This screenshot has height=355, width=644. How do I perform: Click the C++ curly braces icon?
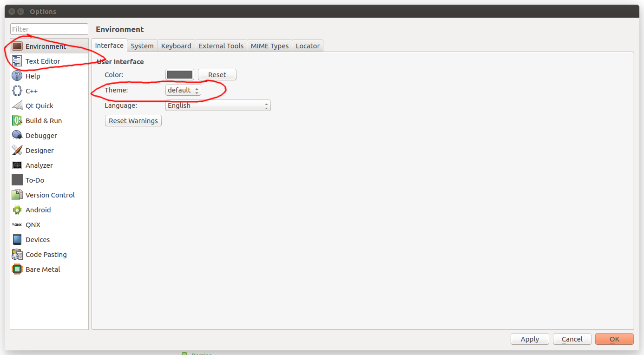point(17,91)
